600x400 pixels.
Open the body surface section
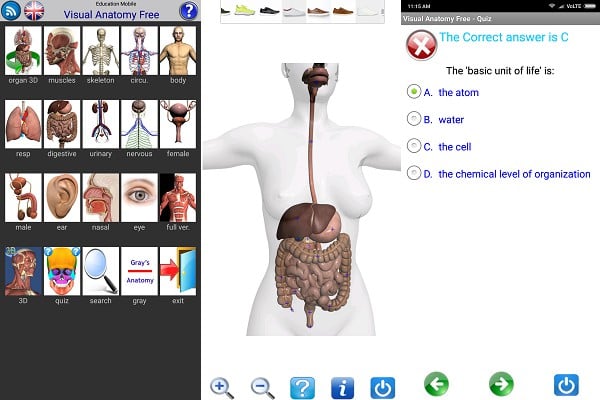[178, 51]
